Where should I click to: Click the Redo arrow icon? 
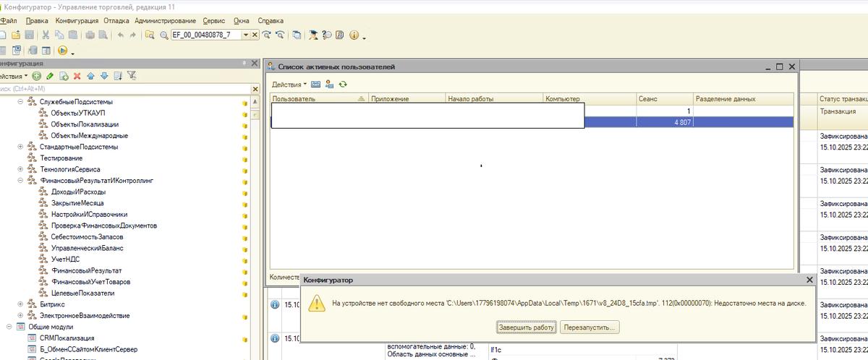coord(133,35)
